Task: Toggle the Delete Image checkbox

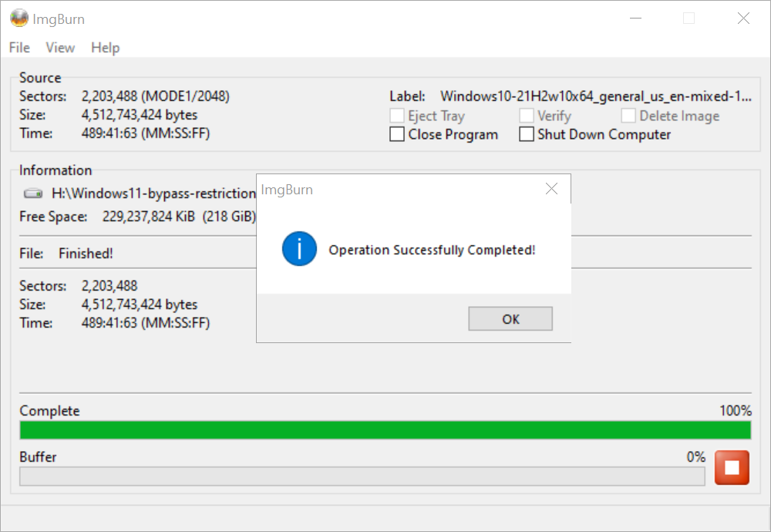Action: [x=628, y=116]
